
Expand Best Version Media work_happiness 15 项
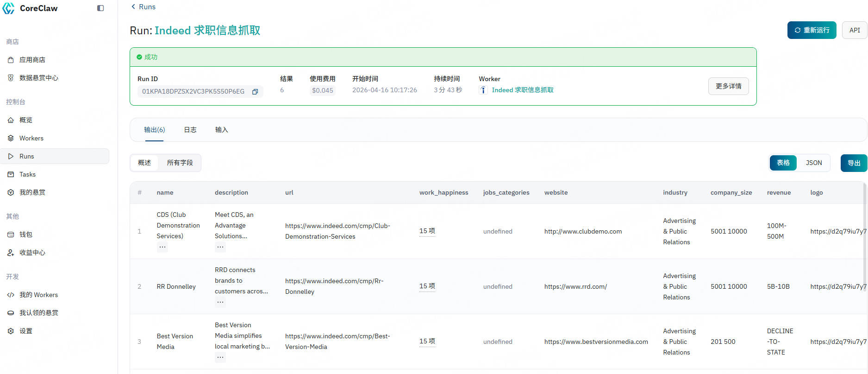tap(427, 342)
